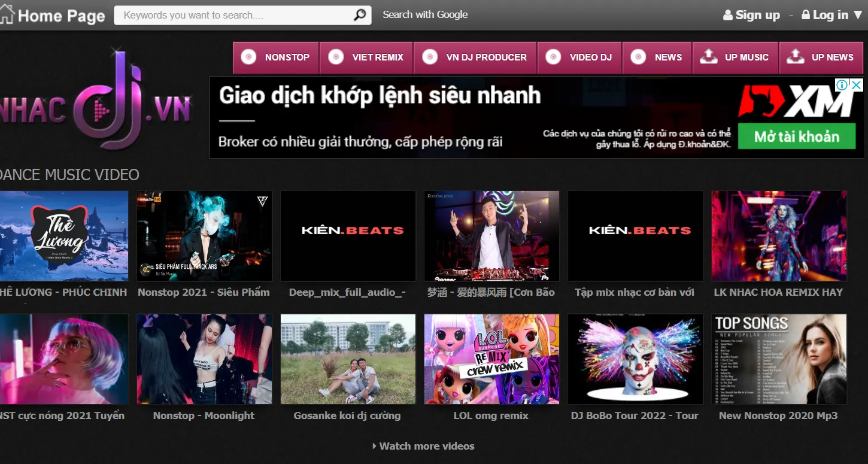Click the disc icon on the NONSTOP tab
The height and width of the screenshot is (464, 868).
248,57
